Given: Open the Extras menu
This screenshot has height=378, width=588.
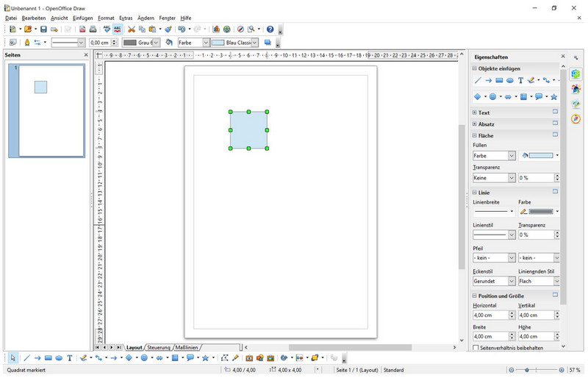Looking at the screenshot, I should point(126,18).
